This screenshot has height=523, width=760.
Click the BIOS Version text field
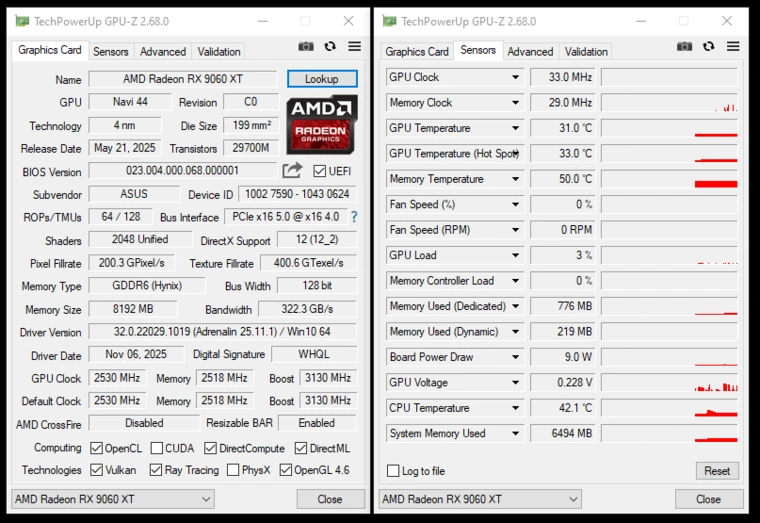tap(182, 171)
